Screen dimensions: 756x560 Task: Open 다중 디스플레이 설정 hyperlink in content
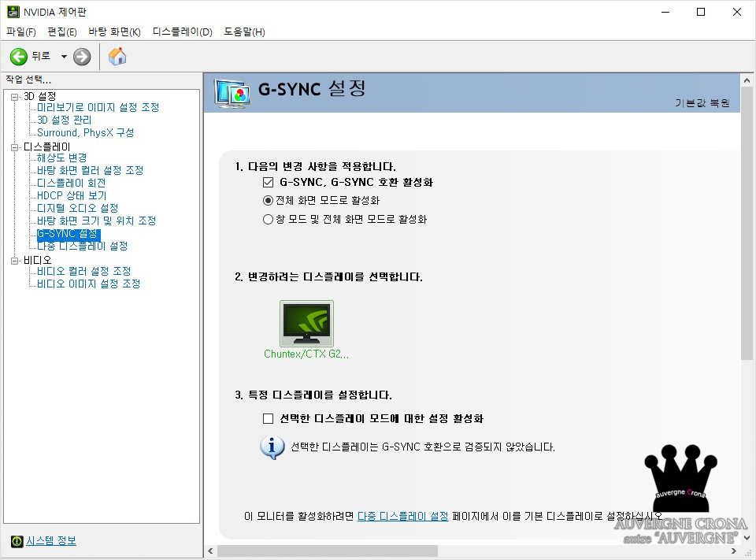(402, 516)
